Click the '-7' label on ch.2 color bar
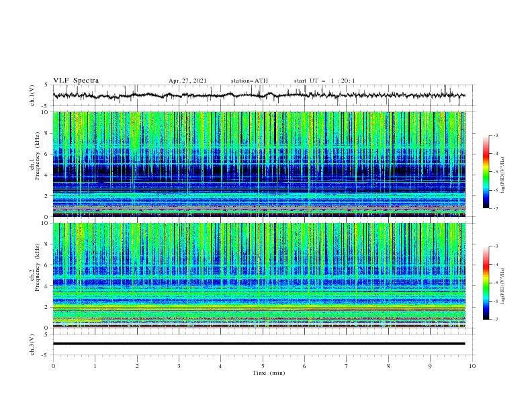 496,320
